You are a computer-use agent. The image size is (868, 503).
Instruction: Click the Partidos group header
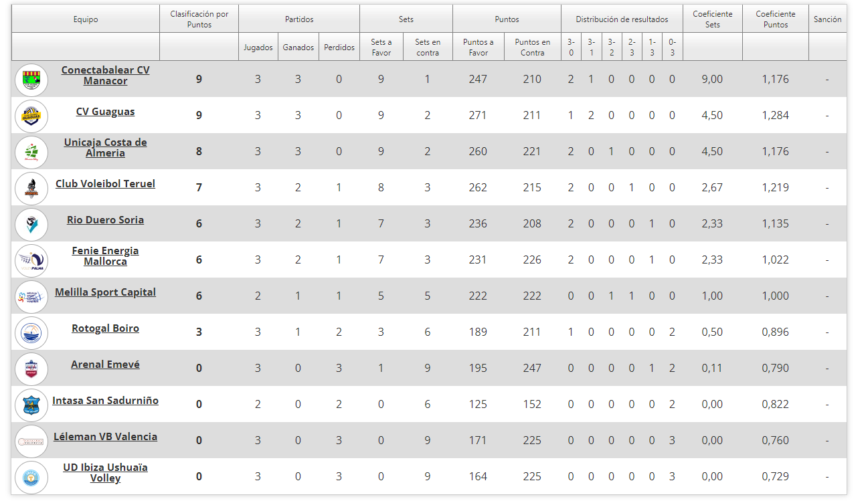tap(299, 19)
